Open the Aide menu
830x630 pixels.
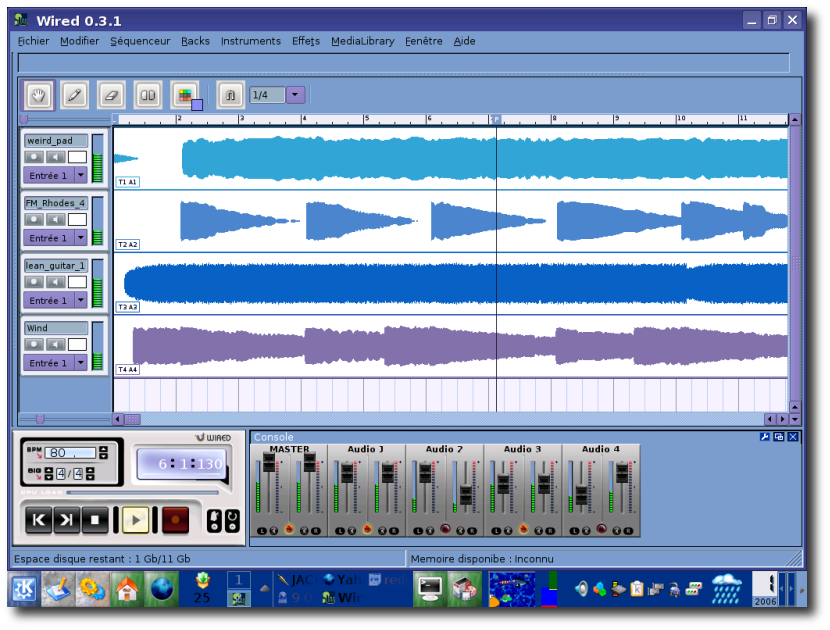(x=464, y=41)
